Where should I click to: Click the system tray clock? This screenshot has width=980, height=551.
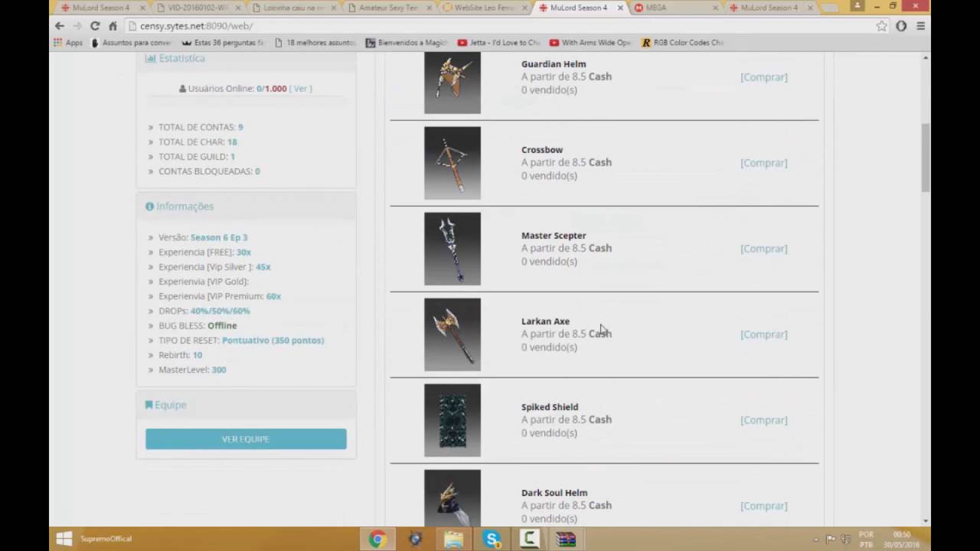tap(902, 539)
